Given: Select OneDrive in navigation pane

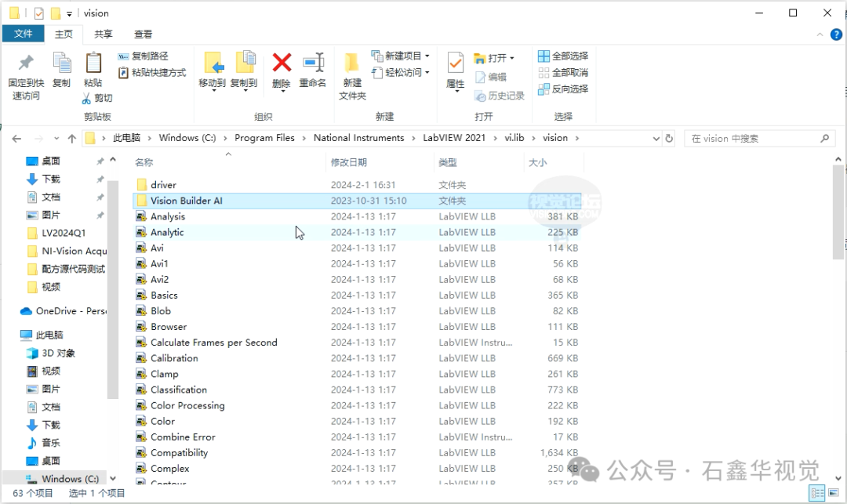Looking at the screenshot, I should pos(64,311).
